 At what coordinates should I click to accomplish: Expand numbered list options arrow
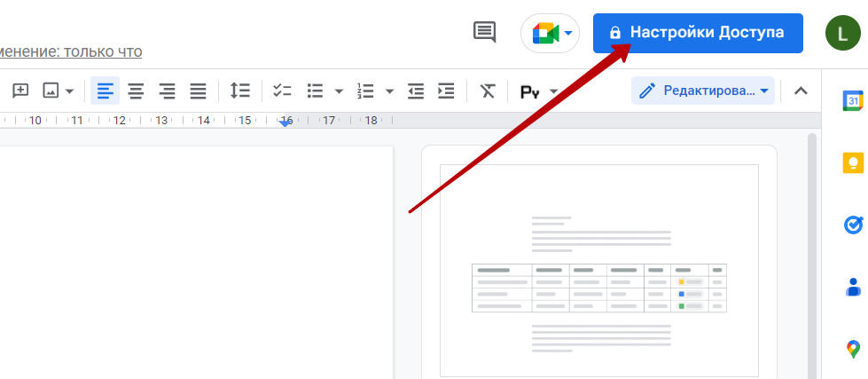click(x=390, y=91)
